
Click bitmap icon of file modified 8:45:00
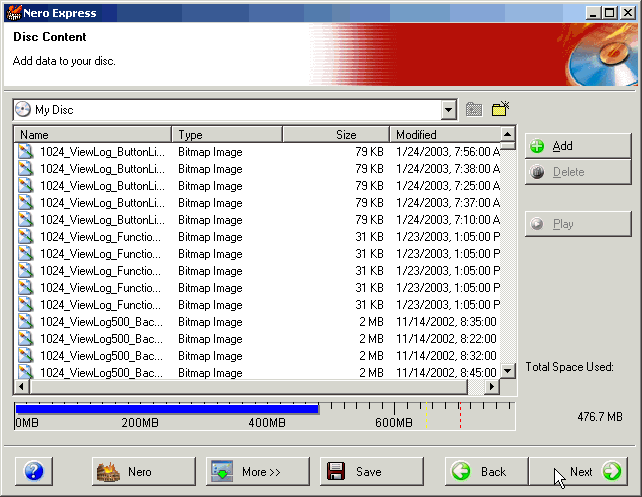[x=25, y=372]
